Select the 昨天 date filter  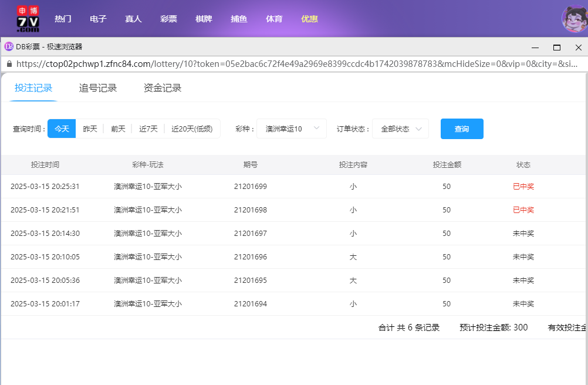point(90,128)
